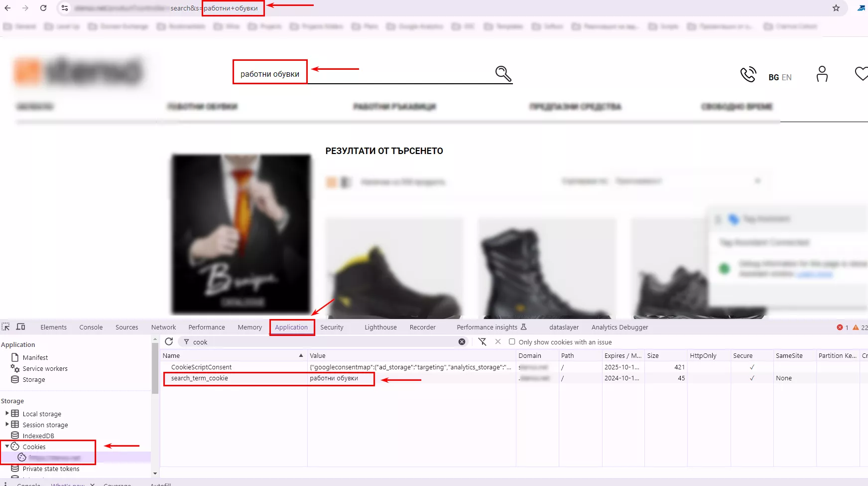868x486 pixels.
Task: Refresh the cookies table
Action: (169, 341)
